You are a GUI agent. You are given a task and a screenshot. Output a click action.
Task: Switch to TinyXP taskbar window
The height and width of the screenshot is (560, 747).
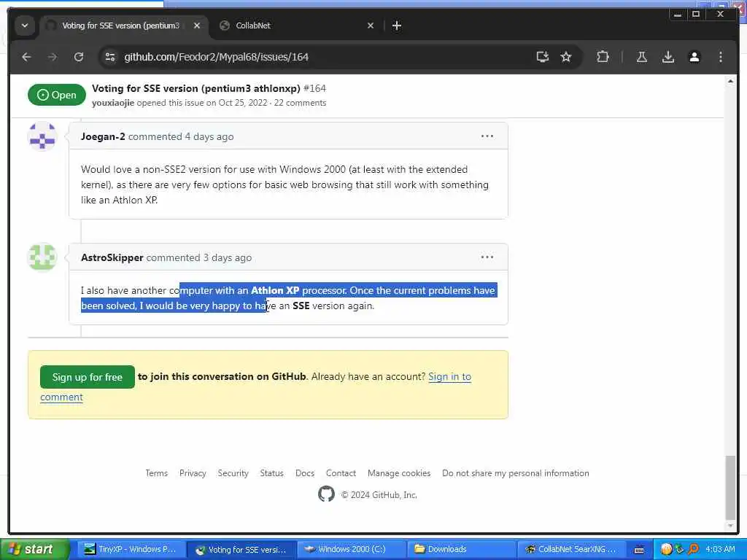tap(130, 550)
